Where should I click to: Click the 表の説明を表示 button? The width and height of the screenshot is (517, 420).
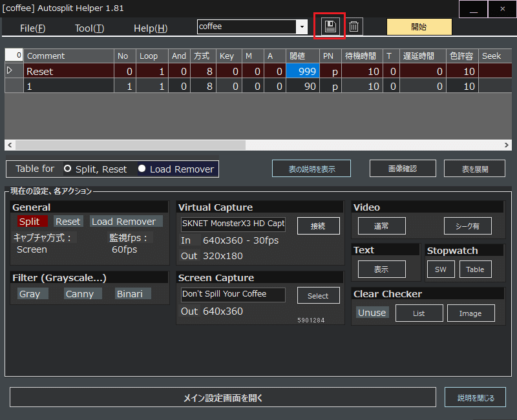point(311,169)
